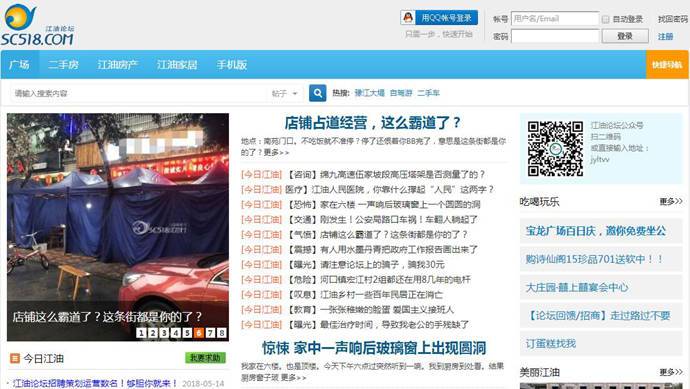This screenshot has height=389, width=690.
Task: Click the green 我要求助 button
Action: (x=205, y=358)
